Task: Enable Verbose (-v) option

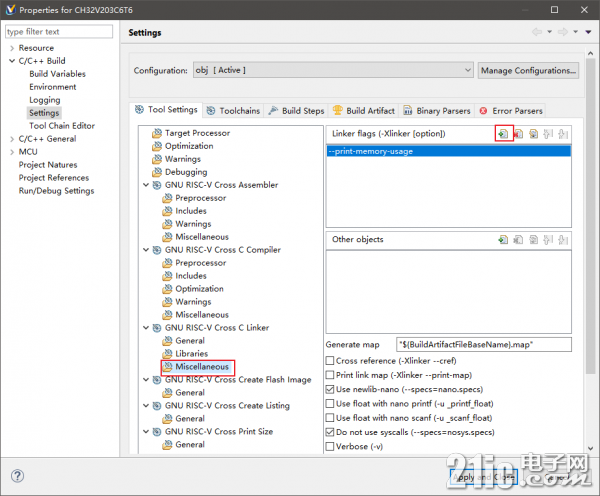Action: (329, 447)
